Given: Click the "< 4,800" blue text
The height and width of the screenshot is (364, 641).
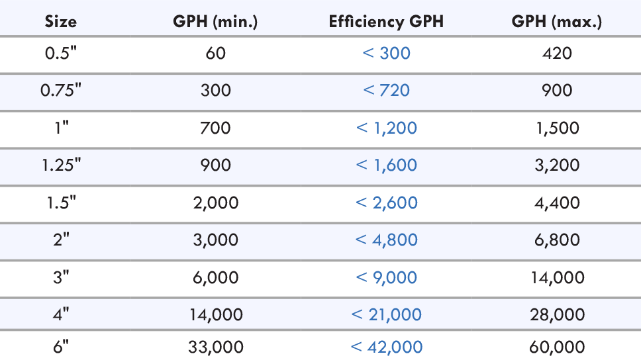Looking at the screenshot, I should tap(387, 239).
